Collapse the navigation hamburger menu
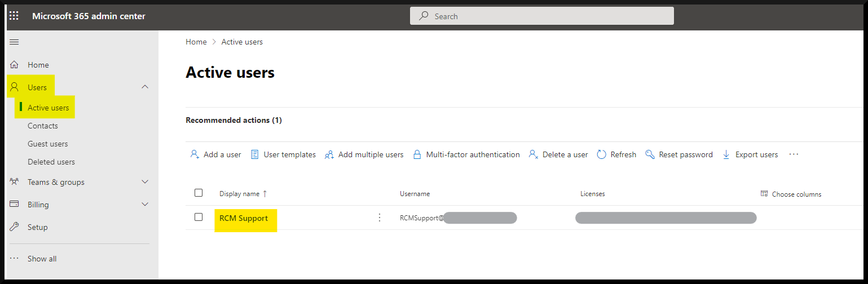 (x=15, y=42)
